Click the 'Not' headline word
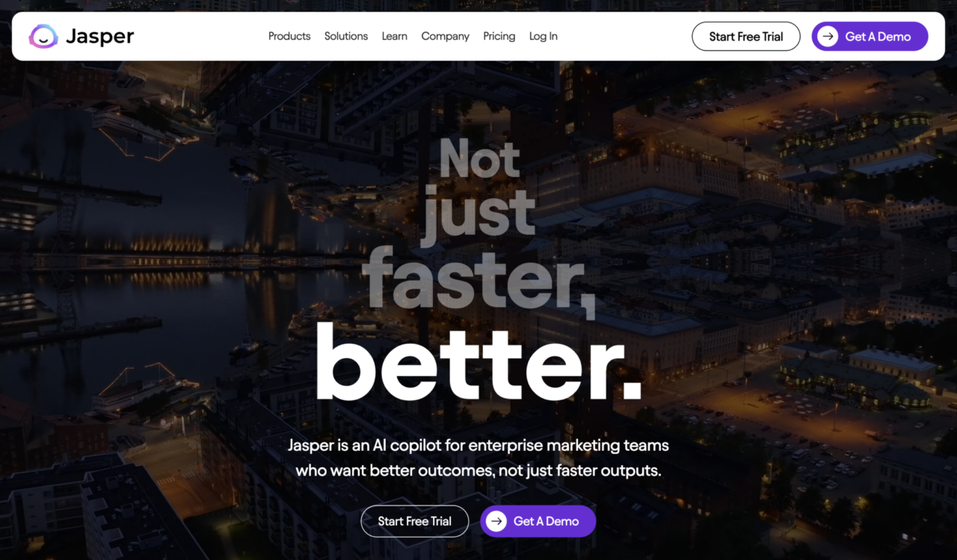 [x=479, y=158]
